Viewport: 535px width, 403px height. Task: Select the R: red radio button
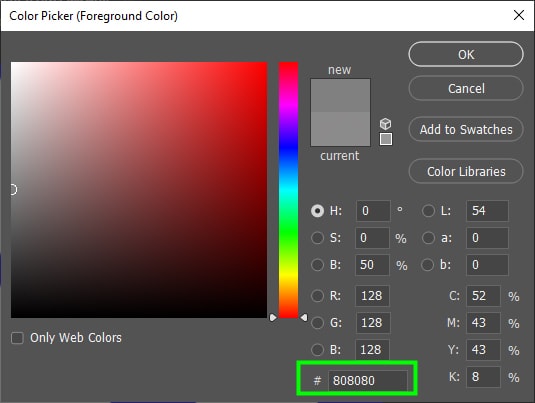pyautogui.click(x=317, y=296)
